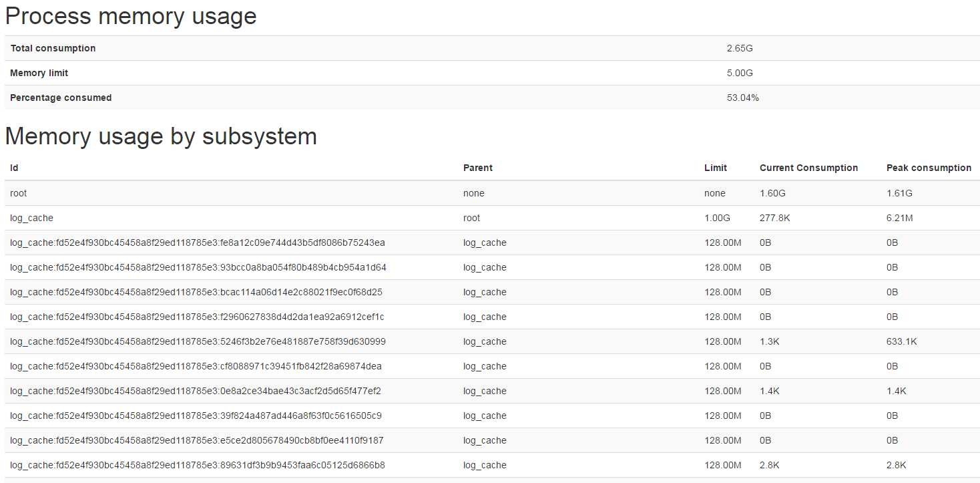980x483 pixels.
Task: Click the Memory usage by subsystem heading
Action: 161,136
